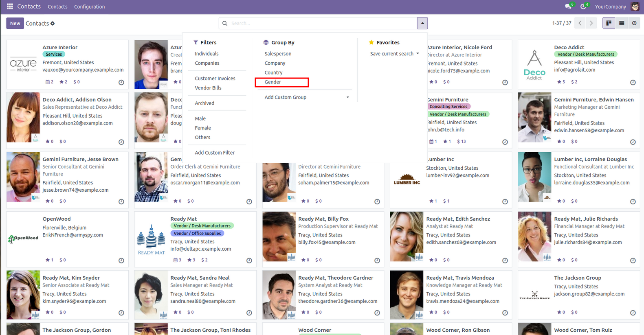Open the Contacts menu in navbar

coord(57,7)
